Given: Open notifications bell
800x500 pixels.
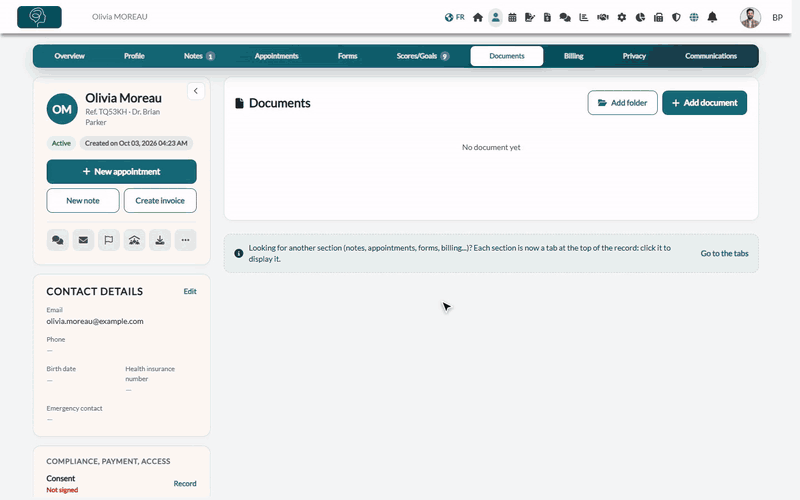Looking at the screenshot, I should click(712, 17).
